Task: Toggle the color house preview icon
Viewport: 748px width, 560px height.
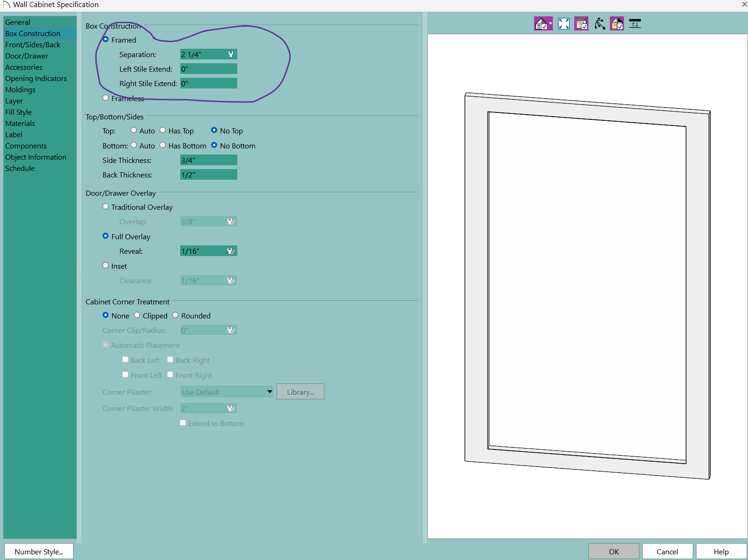Action: pos(617,23)
